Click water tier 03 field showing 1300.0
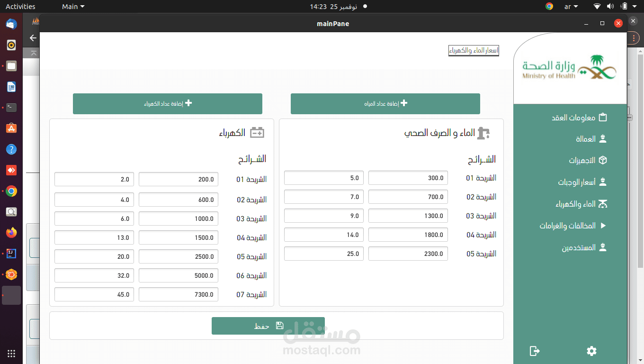 (408, 216)
